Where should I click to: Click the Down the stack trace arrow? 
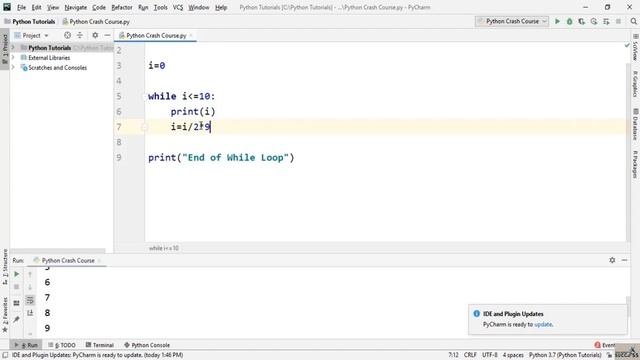tap(30, 287)
